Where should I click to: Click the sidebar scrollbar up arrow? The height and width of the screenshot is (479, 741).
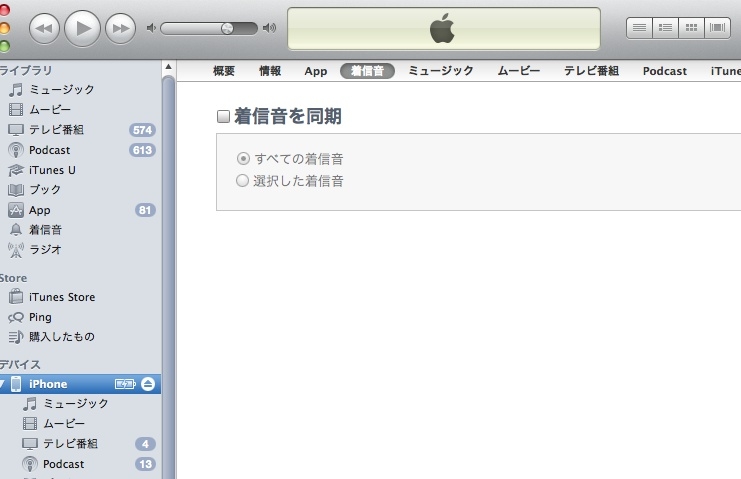point(168,67)
